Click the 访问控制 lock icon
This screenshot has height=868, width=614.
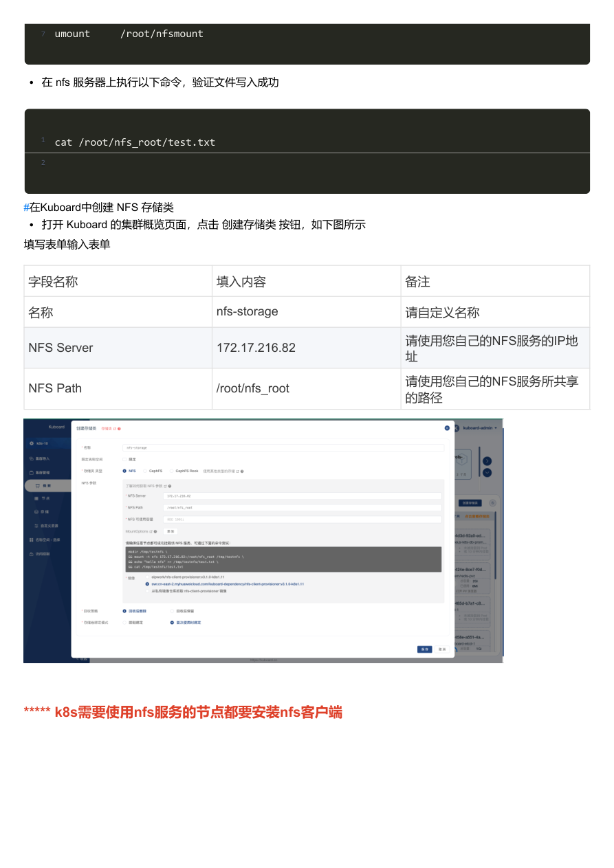31,553
